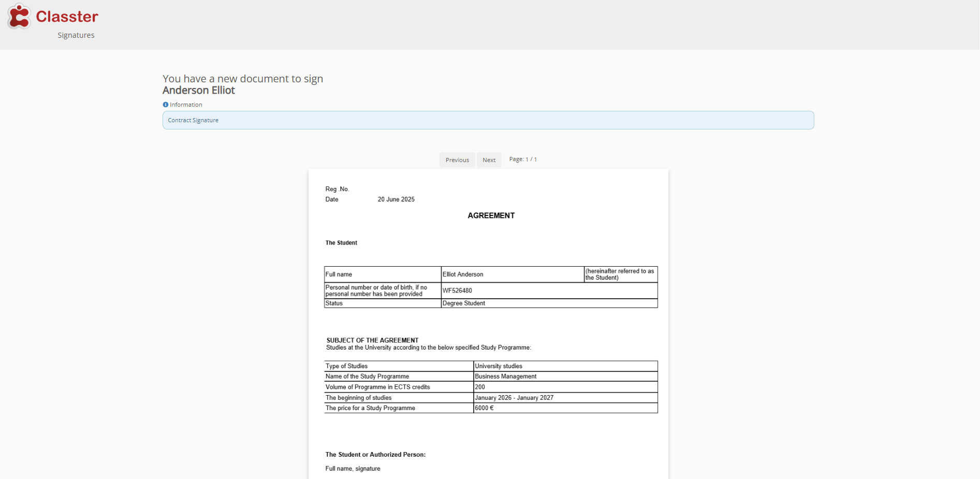The width and height of the screenshot is (980, 479).
Task: Click the Classter logo icon
Action: pyautogui.click(x=19, y=16)
